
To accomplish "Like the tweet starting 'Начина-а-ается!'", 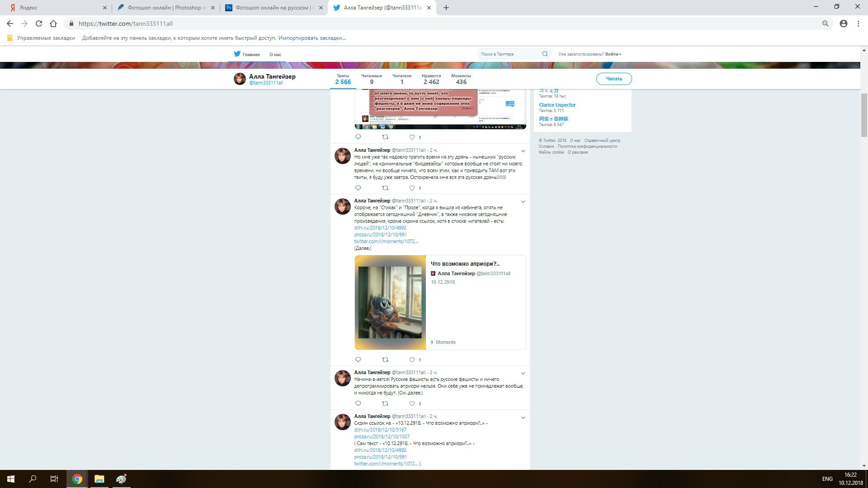I will [x=412, y=404].
